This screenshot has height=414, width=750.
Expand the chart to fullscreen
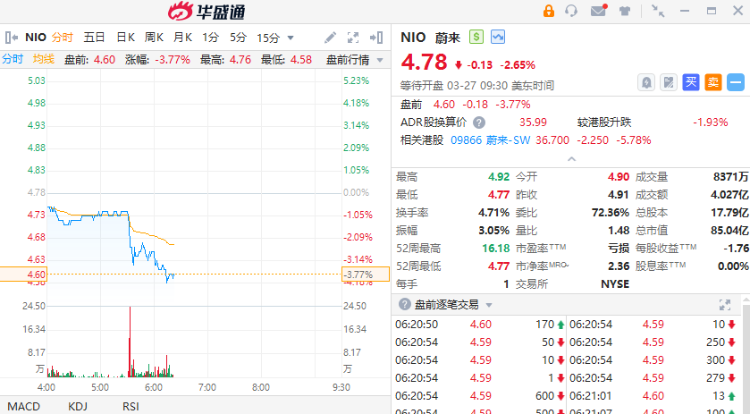(x=353, y=37)
